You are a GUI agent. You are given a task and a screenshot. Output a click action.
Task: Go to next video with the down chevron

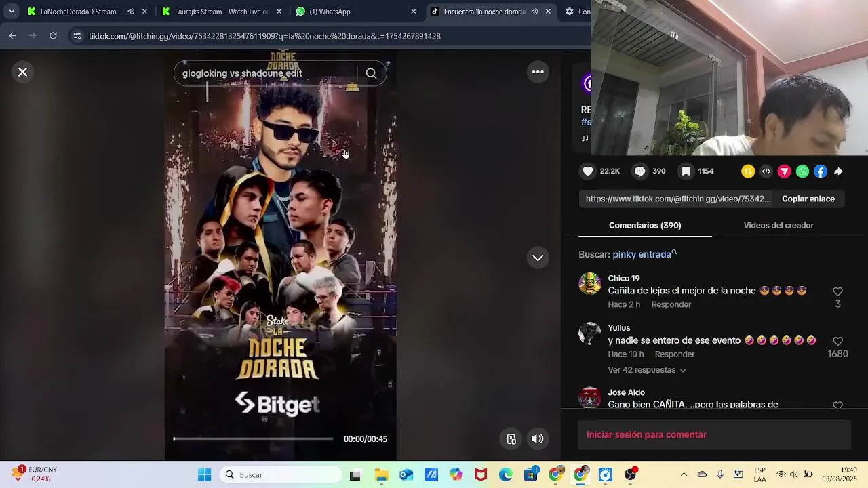[538, 258]
